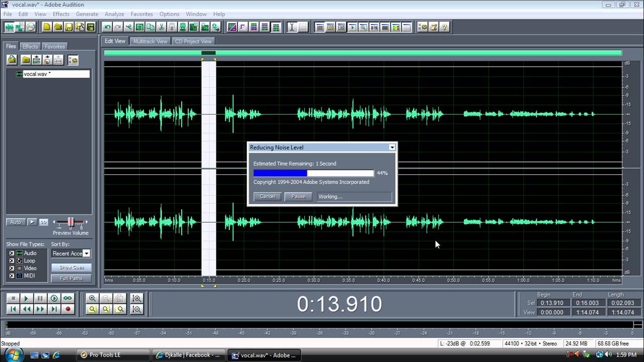644x362 pixels.
Task: Click the Full Paths button
Action: 71,279
